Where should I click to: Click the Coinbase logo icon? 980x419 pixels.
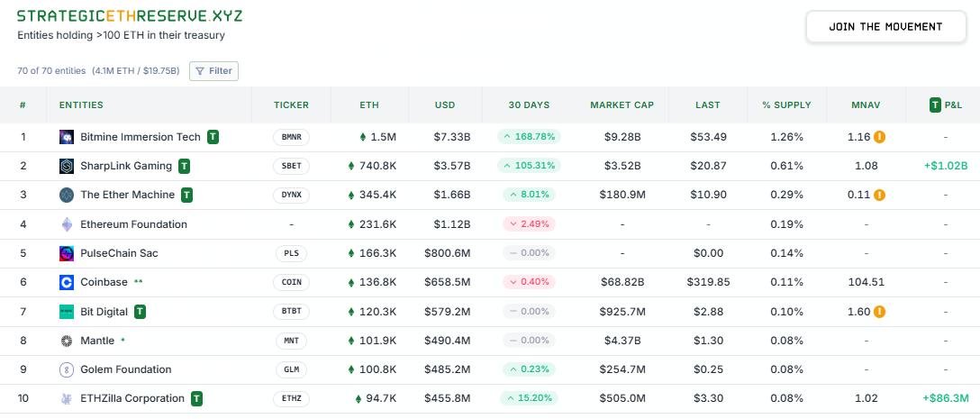[67, 282]
